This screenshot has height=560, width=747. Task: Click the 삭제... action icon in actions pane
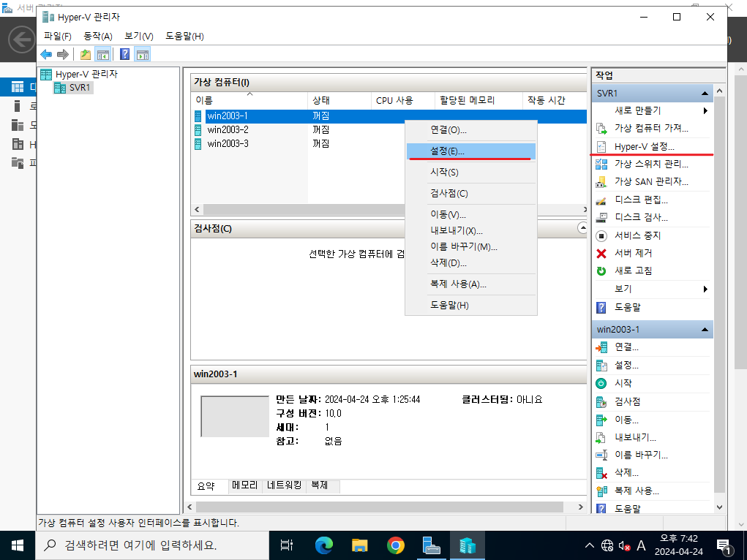601,473
